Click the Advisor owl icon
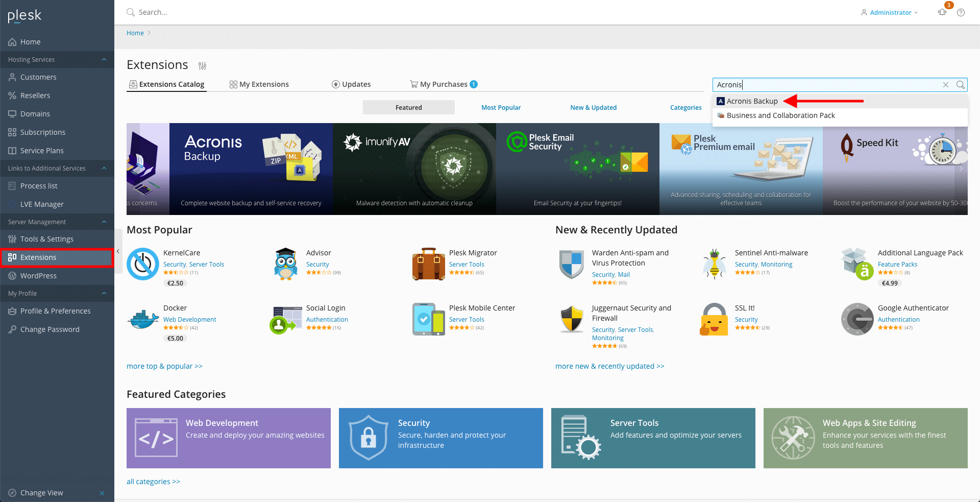Screen dimensions: 980x502 (x=286, y=264)
